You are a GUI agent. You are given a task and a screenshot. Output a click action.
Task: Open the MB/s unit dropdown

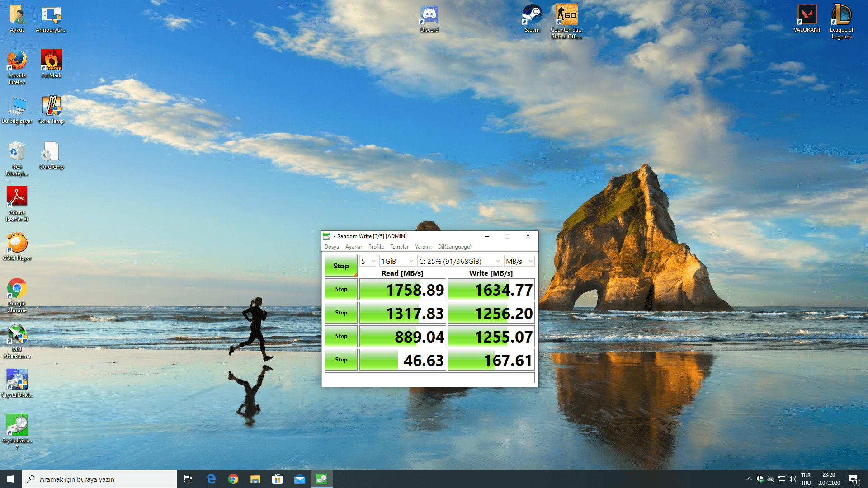(519, 261)
